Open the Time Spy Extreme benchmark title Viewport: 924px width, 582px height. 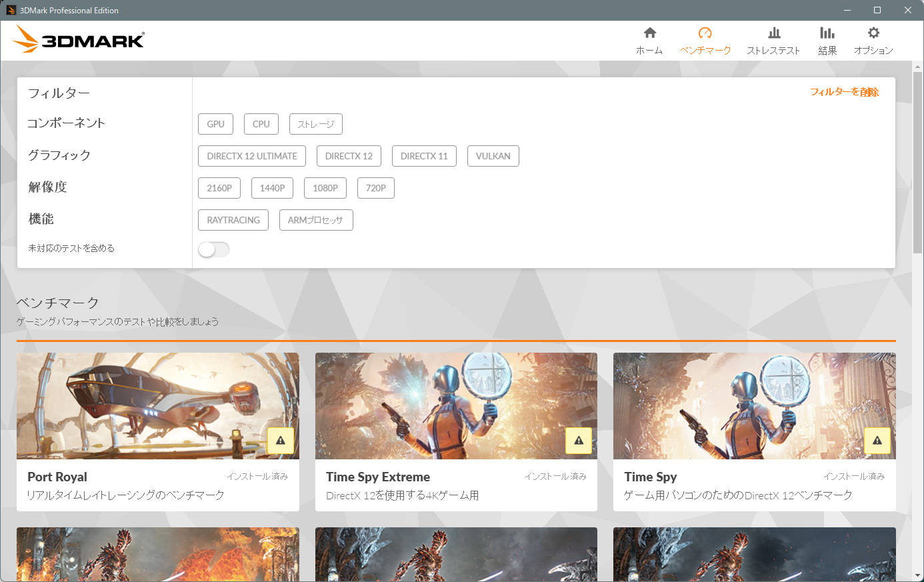coord(378,477)
